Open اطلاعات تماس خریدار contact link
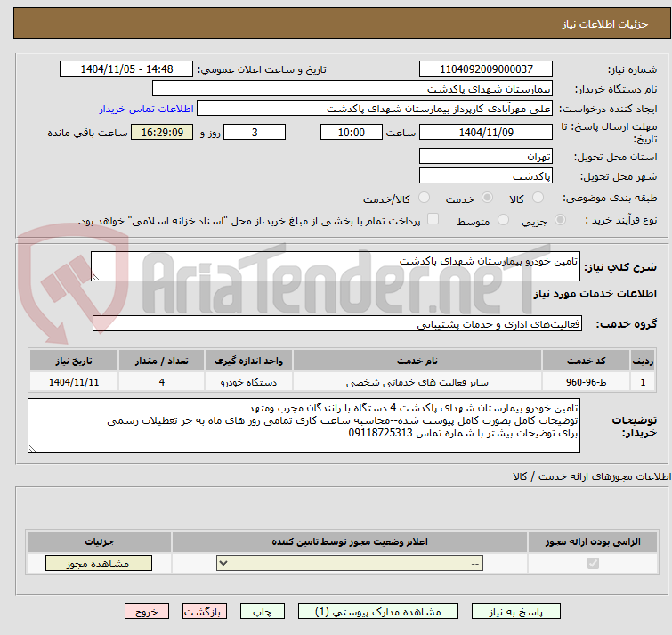Screen dimensions: 672x635 [x=147, y=109]
